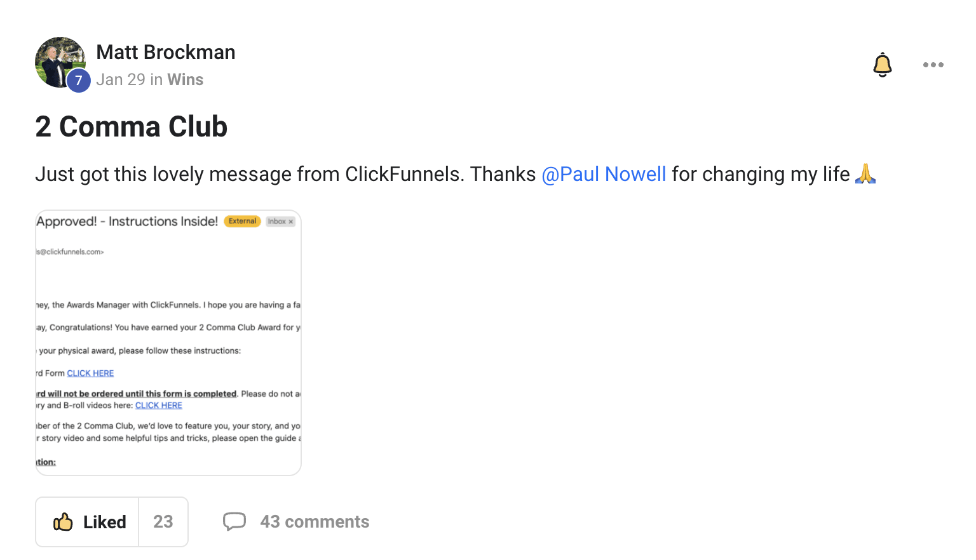This screenshot has height=560, width=976.
Task: Click the notification bell icon
Action: pos(882,65)
